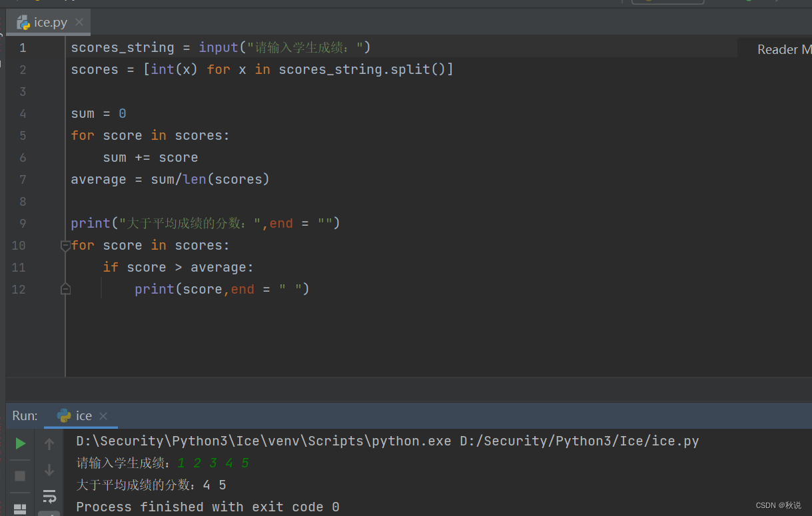Click the console output line ending '4 5'
Image resolution: width=812 pixels, height=516 pixels.
coord(151,485)
